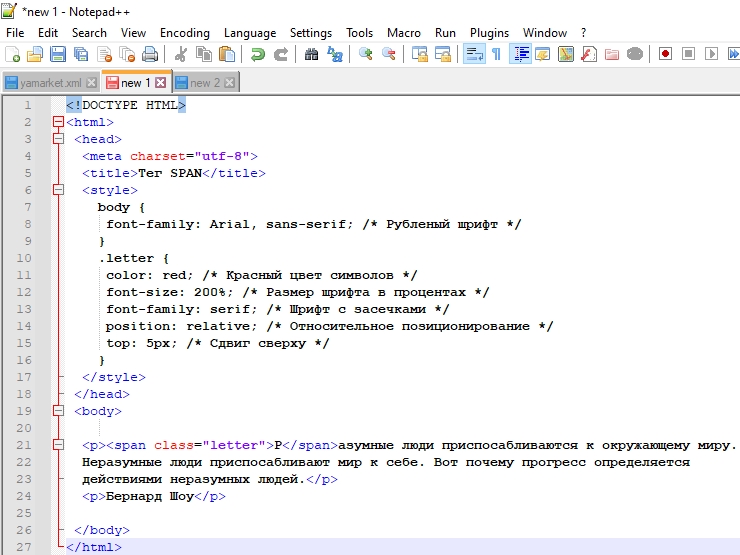This screenshot has height=555, width=740.
Task: Click the Save file toolbar icon
Action: tap(57, 55)
